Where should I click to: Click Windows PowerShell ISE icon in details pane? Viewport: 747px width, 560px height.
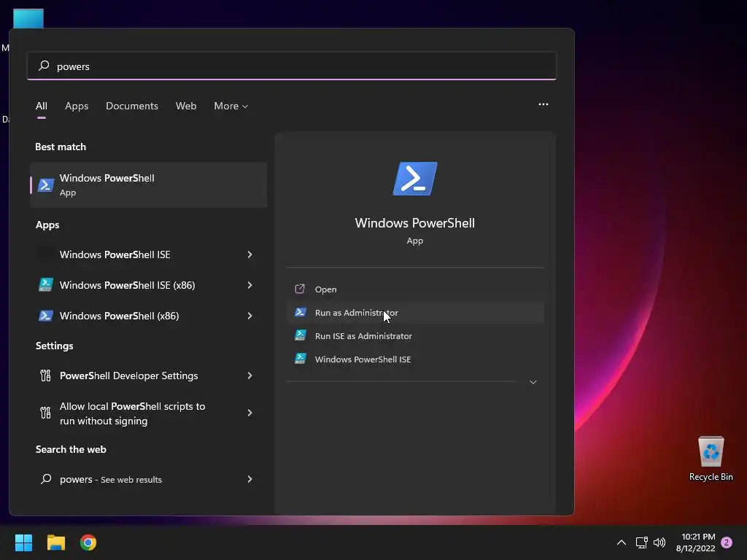coord(300,359)
